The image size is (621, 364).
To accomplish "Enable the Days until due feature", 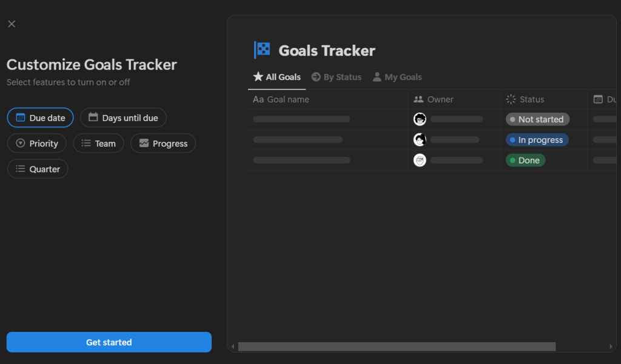I will (123, 118).
